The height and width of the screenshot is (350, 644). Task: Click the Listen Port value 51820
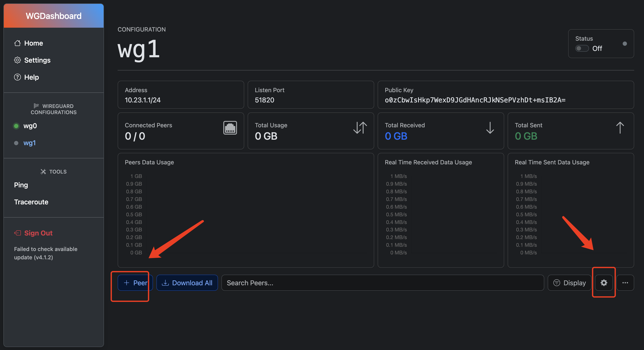pyautogui.click(x=264, y=100)
